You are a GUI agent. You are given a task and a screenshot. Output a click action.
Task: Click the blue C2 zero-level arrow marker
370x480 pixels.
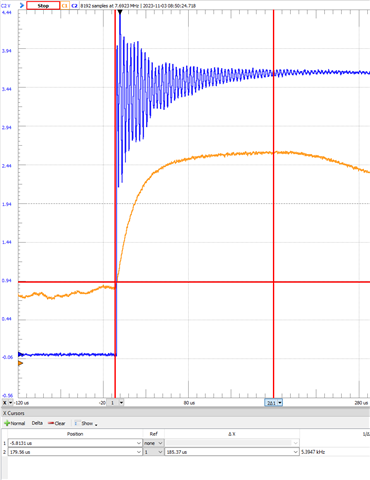click(20, 354)
